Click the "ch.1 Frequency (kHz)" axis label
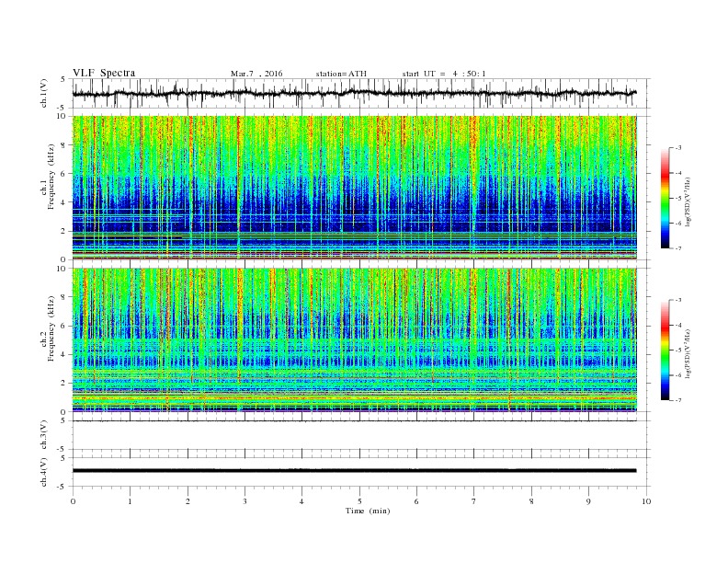 coord(48,177)
